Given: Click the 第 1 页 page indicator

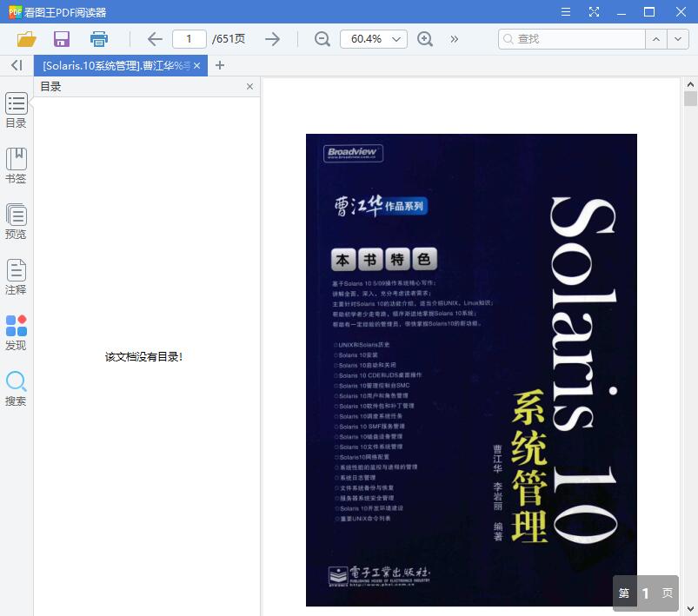Looking at the screenshot, I should (x=646, y=593).
